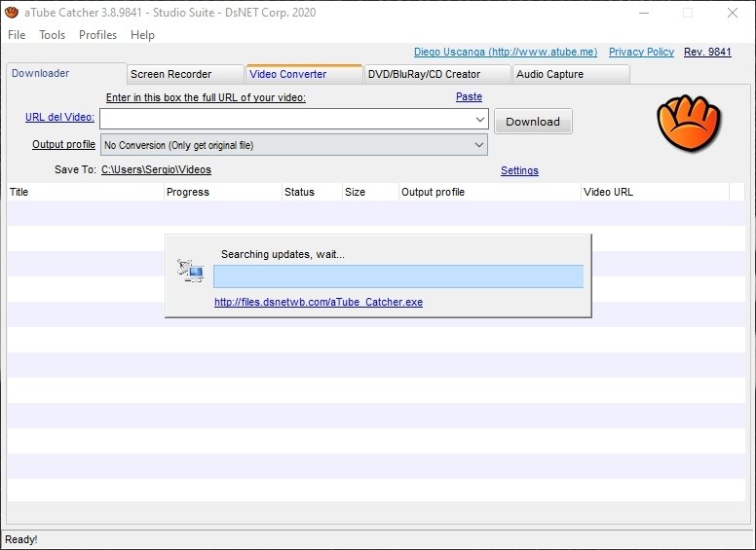
Task: Sort by the Size column header
Action: click(x=370, y=192)
